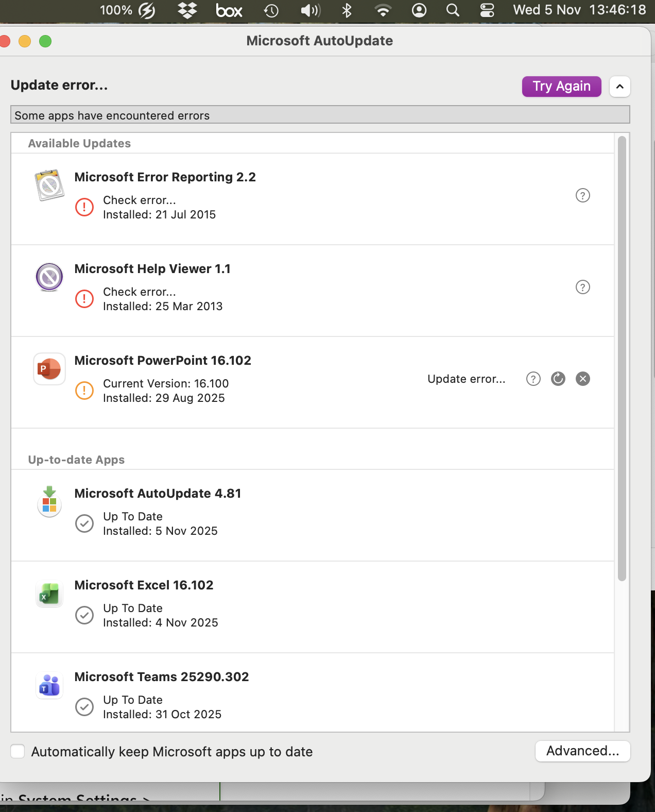Click the update list vertical scrollbar

click(x=622, y=359)
